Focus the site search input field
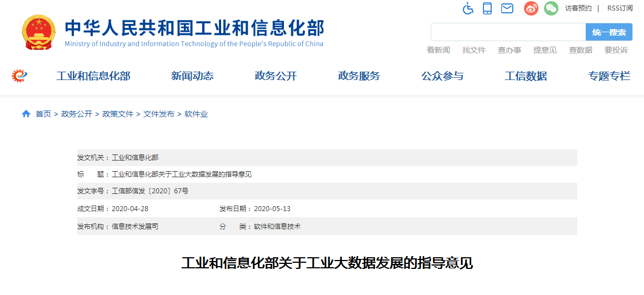 508,32
